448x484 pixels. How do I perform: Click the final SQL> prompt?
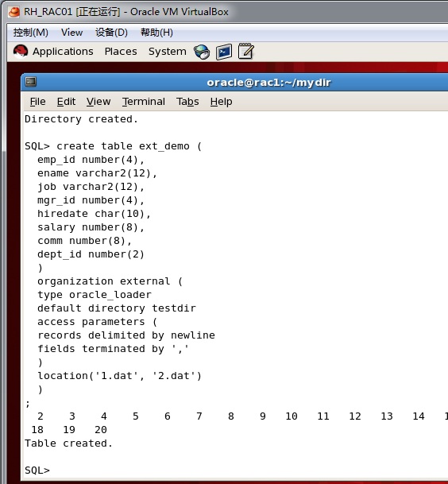37,470
